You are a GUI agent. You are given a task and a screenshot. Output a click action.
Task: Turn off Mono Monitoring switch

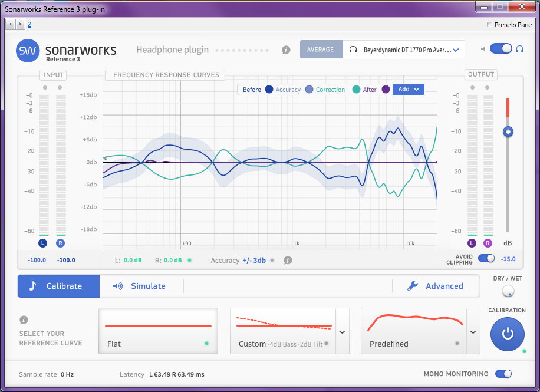[503, 374]
